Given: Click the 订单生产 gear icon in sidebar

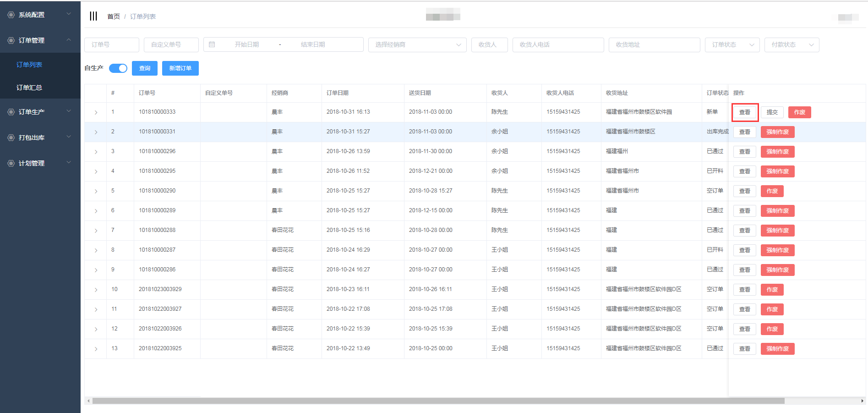Looking at the screenshot, I should tap(11, 112).
